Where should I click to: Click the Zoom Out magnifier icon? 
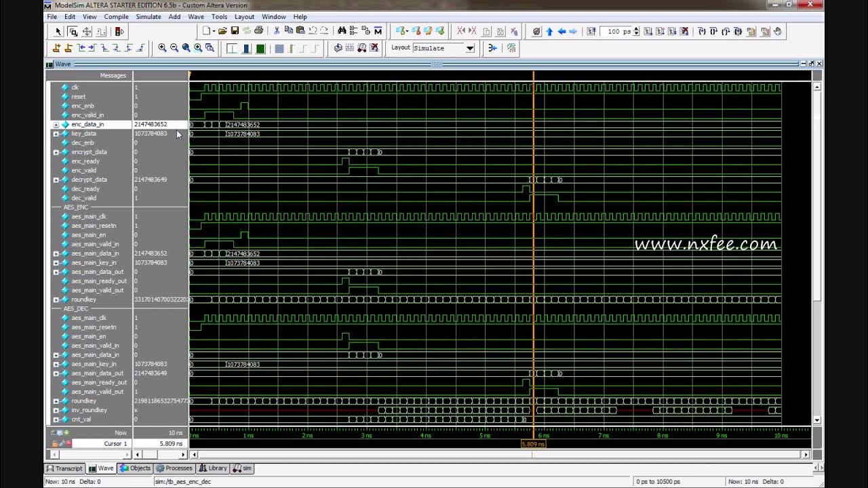pos(174,48)
